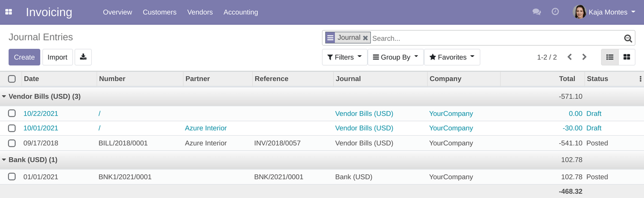
Task: Open the conversations chat icon
Action: [x=536, y=12]
